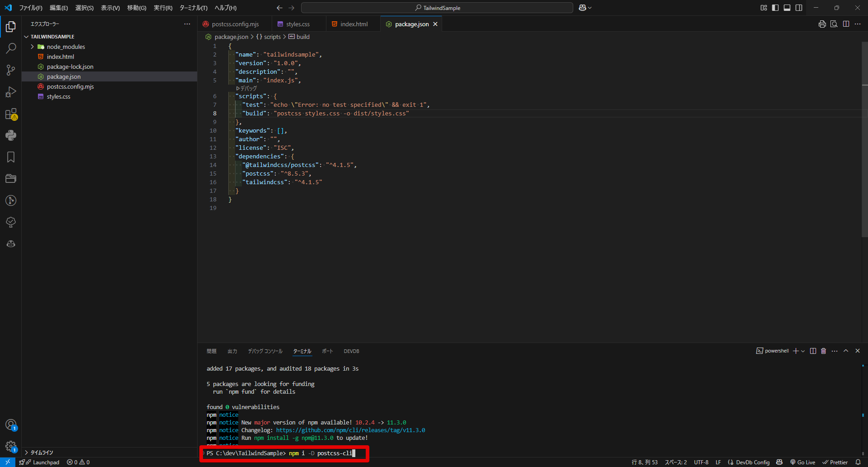Click the Debug codelens above scripts
868x467 pixels.
246,88
